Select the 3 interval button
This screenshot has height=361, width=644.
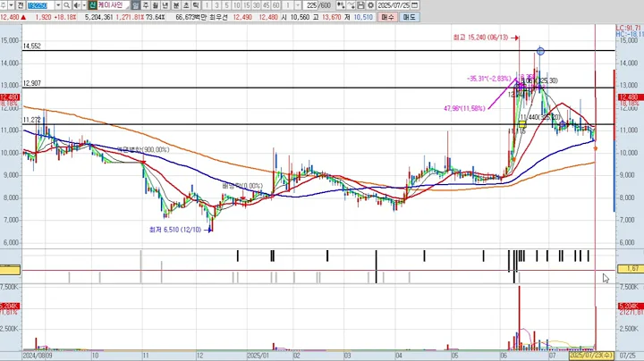coord(216,5)
